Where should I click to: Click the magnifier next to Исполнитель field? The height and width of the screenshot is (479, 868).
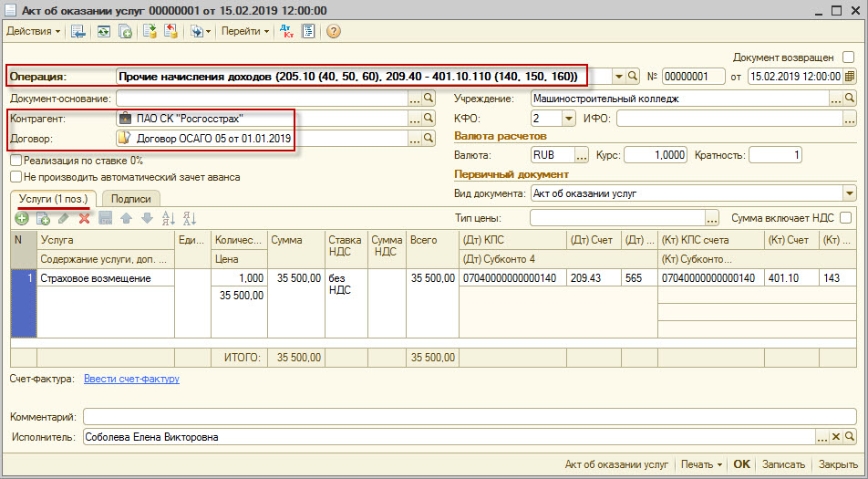tap(850, 437)
